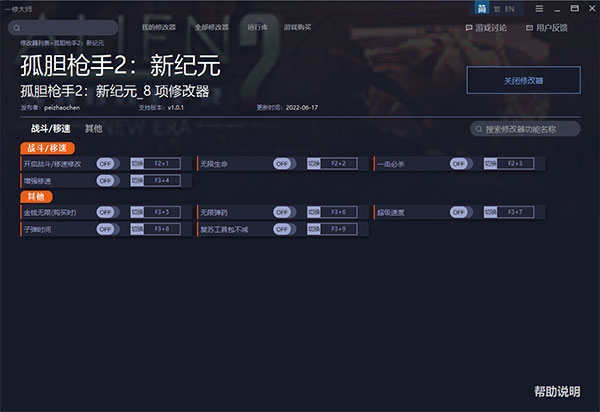Enable 超级速度 super speed toggle
This screenshot has width=600, height=412.
[460, 212]
